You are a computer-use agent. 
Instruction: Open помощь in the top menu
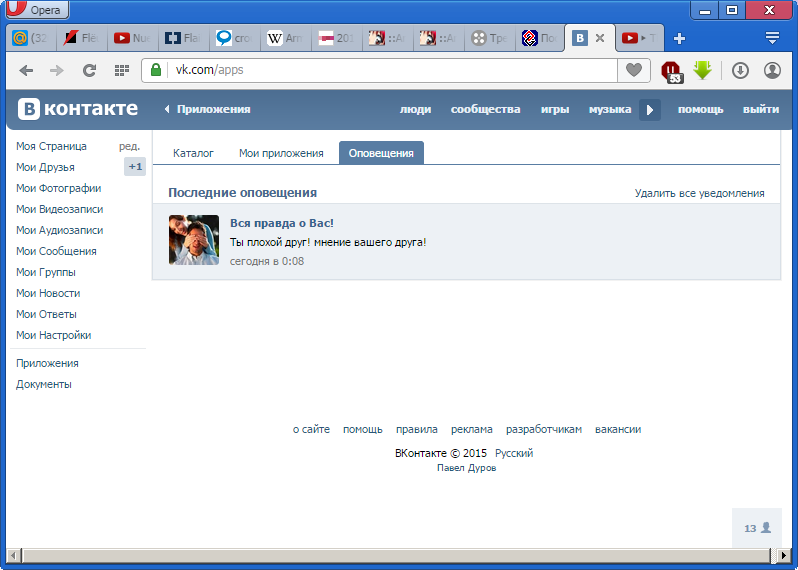click(x=700, y=109)
